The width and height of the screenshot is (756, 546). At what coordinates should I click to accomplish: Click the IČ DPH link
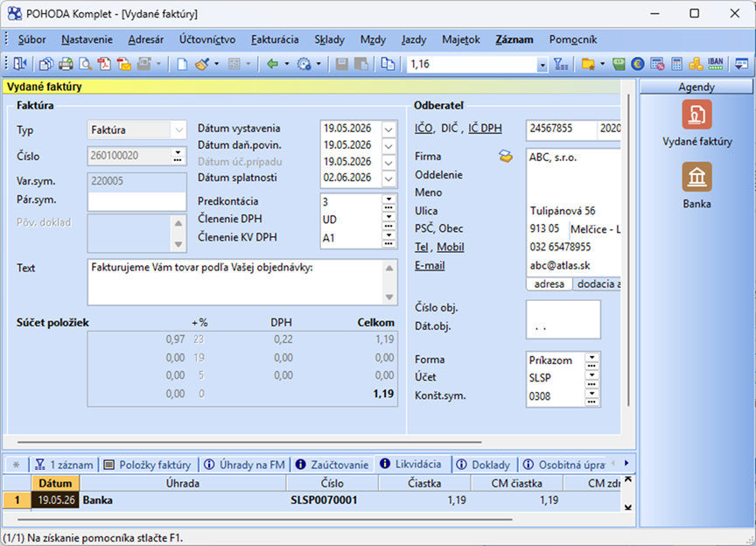[485, 129]
